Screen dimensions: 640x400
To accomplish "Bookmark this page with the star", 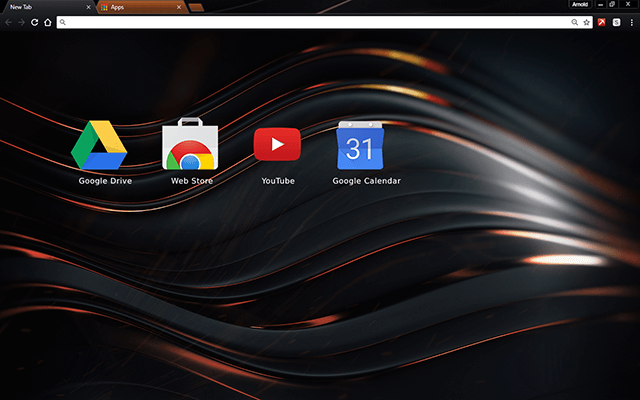I will click(x=587, y=22).
